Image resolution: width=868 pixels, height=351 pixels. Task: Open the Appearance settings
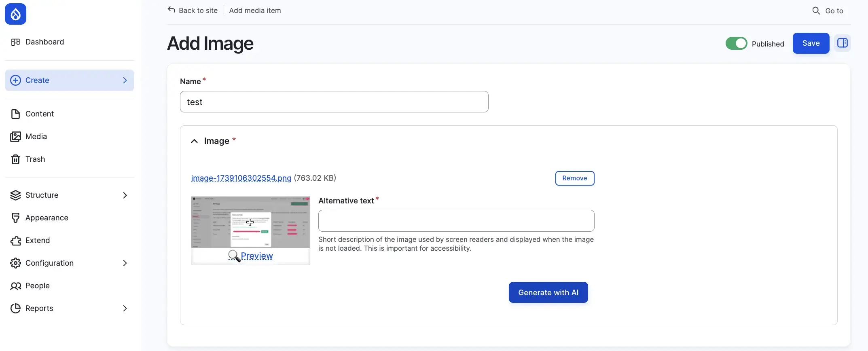pyautogui.click(x=47, y=218)
